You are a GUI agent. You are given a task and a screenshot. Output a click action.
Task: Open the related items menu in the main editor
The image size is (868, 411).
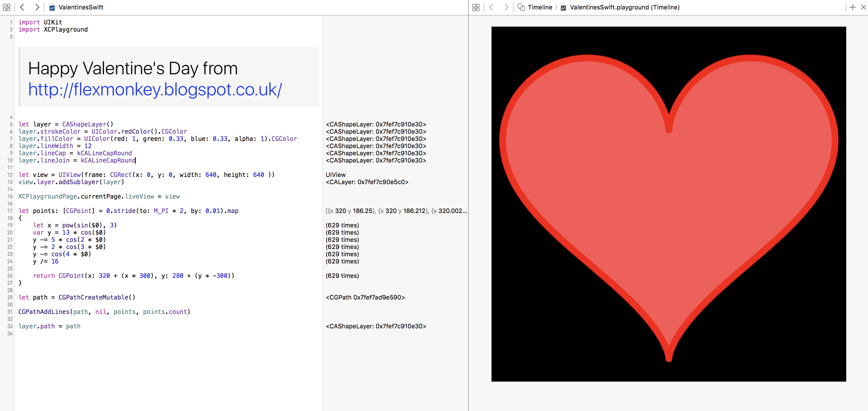point(6,7)
